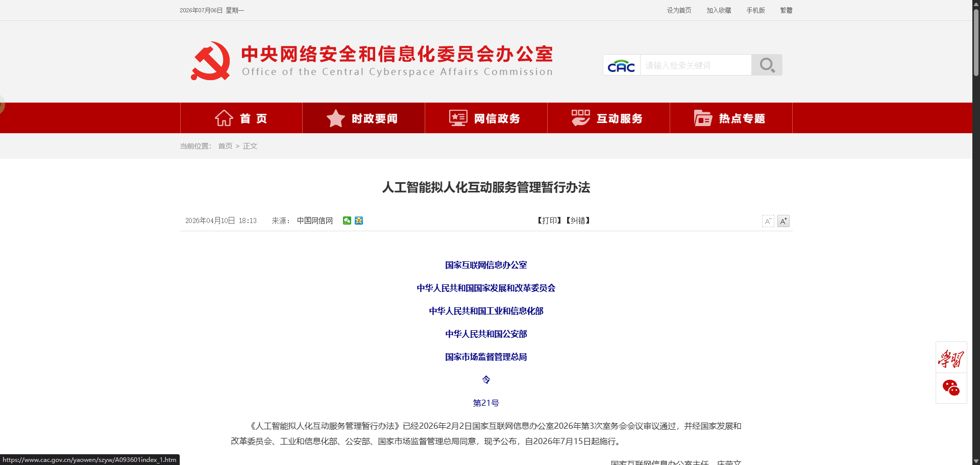Open the 首页 navigation menu label
The image size is (980, 465).
point(254,118)
